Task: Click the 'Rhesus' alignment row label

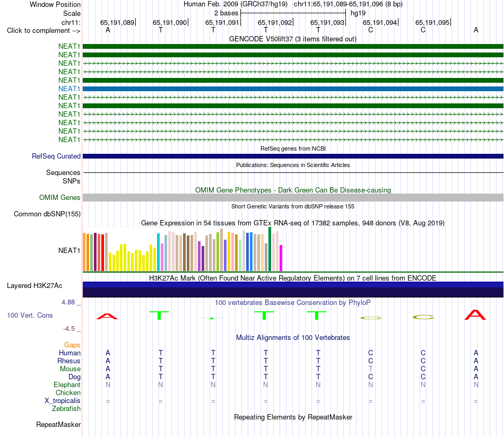Action: (x=69, y=361)
